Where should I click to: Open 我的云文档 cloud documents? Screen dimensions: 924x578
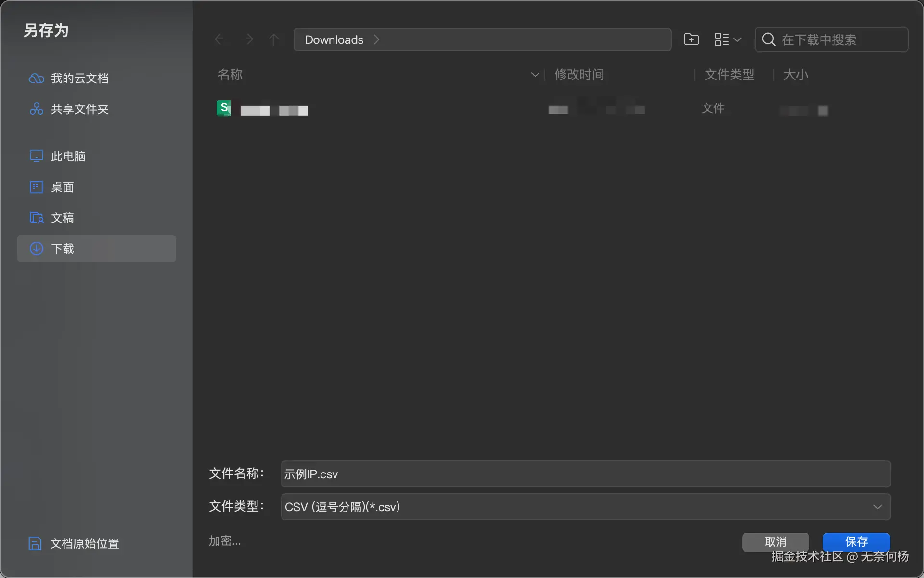pos(79,78)
